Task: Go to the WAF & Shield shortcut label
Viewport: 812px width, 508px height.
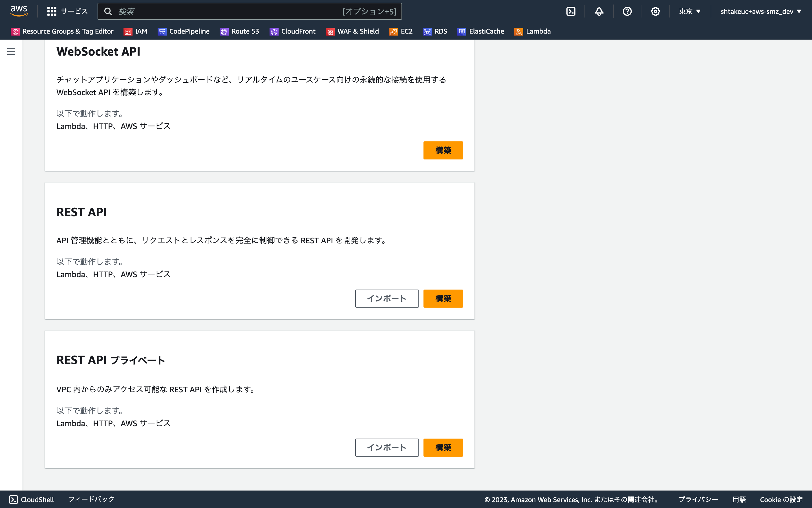Action: pyautogui.click(x=358, y=31)
